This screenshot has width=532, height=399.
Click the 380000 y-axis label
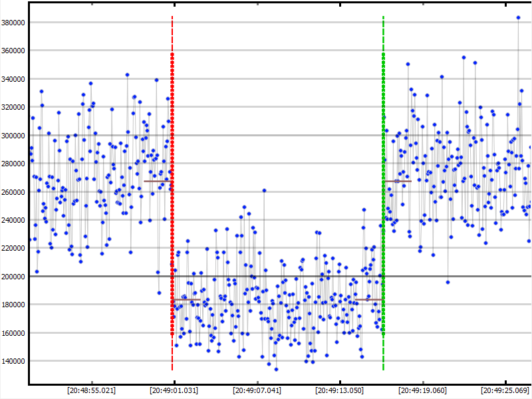tap(13, 23)
